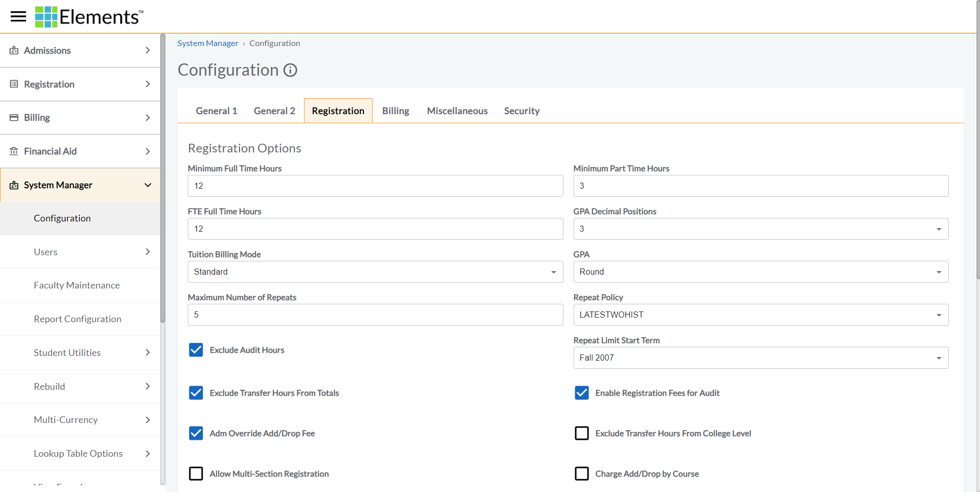Expand the Student Utilities chevron
Image resolution: width=980 pixels, height=492 pixels.
pos(147,352)
